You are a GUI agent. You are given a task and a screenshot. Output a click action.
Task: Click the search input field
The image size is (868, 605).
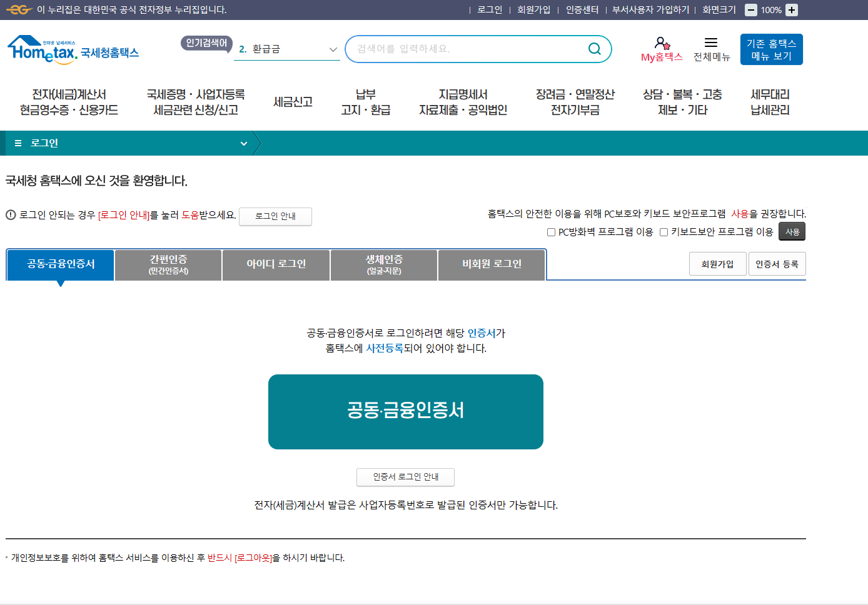pyautogui.click(x=469, y=49)
